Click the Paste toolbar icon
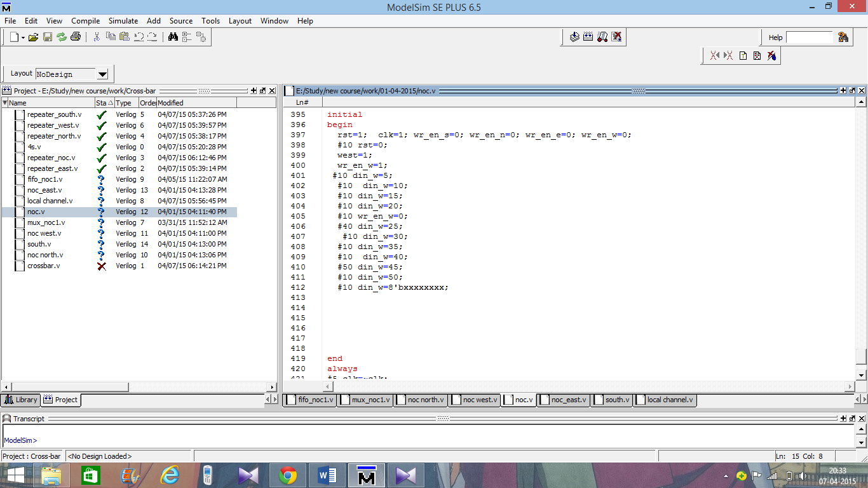This screenshot has height=488, width=868. [125, 37]
